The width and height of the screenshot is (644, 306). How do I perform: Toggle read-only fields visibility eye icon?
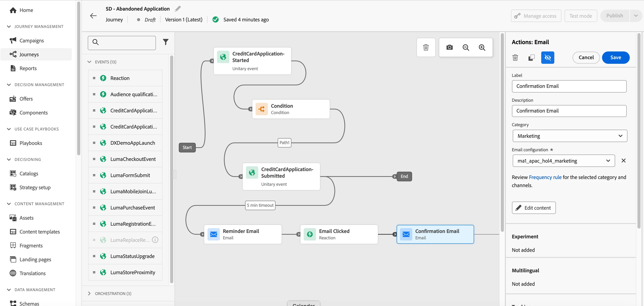(548, 58)
